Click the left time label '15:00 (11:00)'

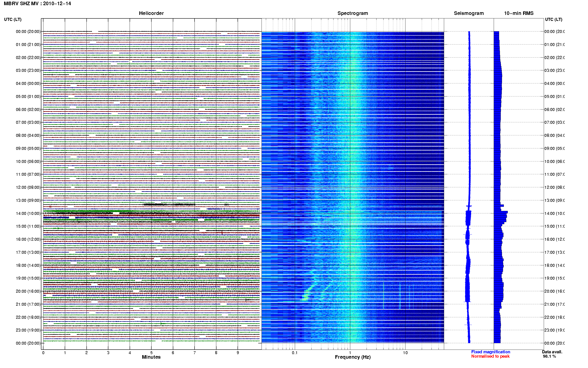[x=28, y=226]
